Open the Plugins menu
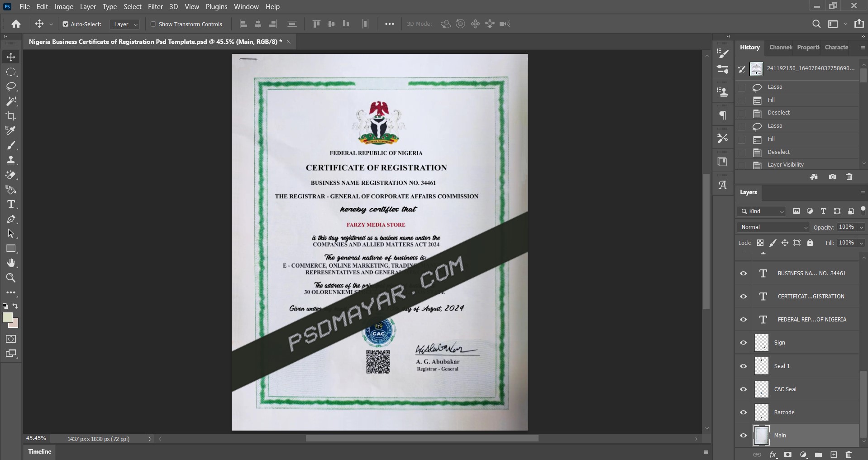This screenshot has height=460, width=868. pos(216,7)
